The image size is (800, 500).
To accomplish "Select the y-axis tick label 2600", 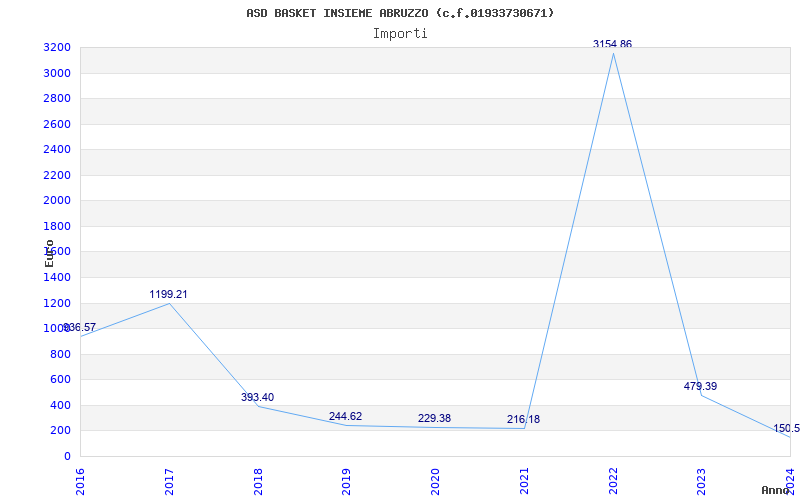I will (57, 124).
